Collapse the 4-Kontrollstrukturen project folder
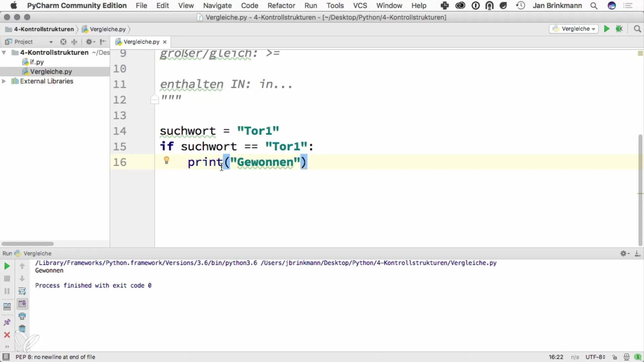This screenshot has height=362, width=644. click(x=4, y=53)
